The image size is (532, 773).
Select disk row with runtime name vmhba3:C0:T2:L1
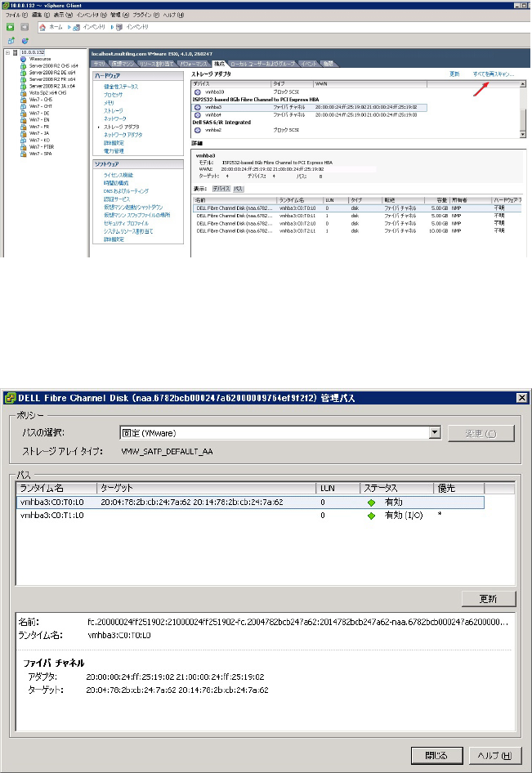[356, 230]
